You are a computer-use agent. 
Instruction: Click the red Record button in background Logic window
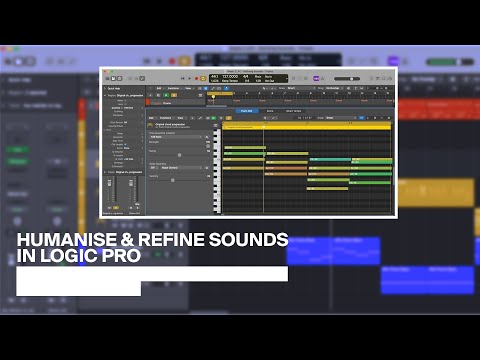click(x=172, y=61)
